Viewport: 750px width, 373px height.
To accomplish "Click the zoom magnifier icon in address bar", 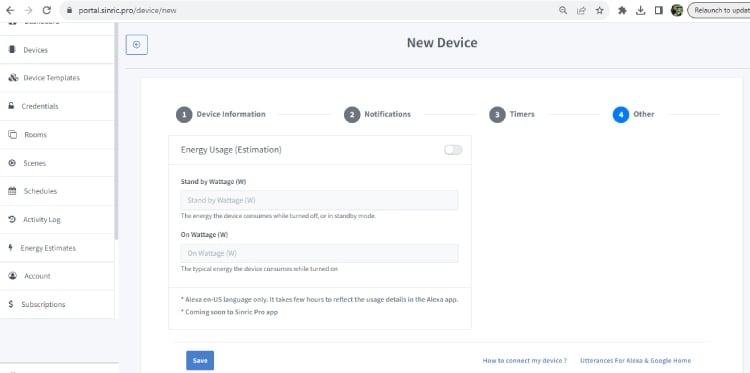I will click(x=563, y=10).
